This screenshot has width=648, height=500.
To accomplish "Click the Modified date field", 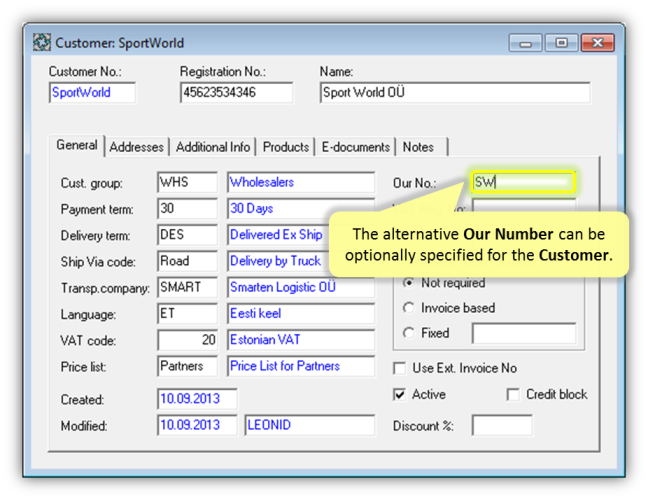I will point(197,425).
